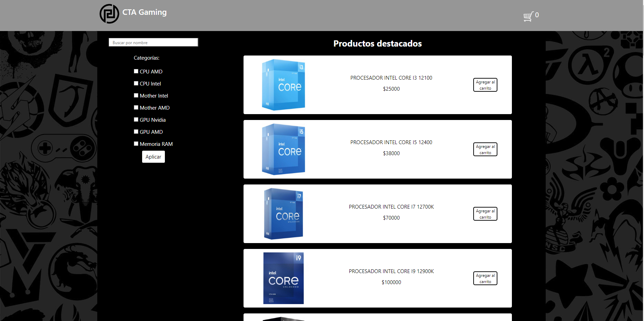
Task: Add Core I5 12400 to cart
Action: click(x=485, y=149)
